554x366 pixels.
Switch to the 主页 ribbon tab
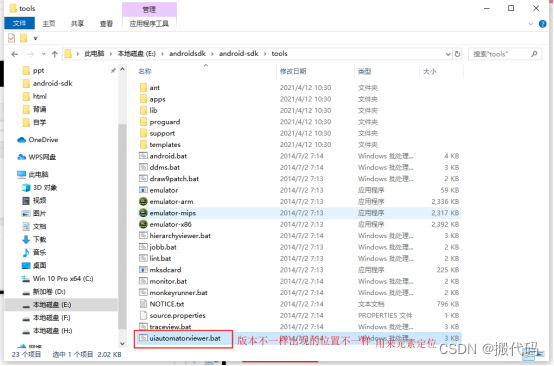pyautogui.click(x=49, y=24)
